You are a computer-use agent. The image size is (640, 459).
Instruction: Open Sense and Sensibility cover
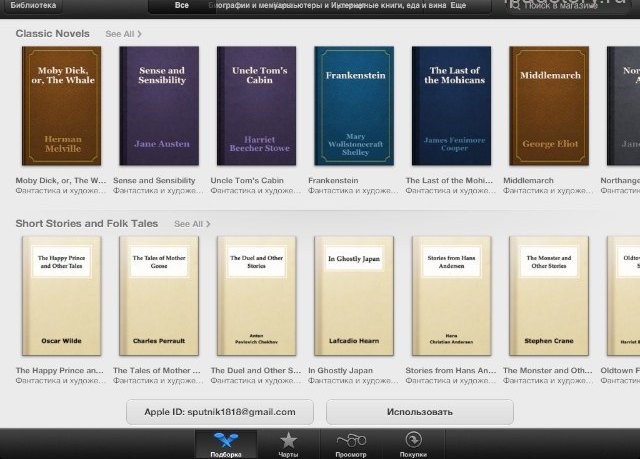[159, 106]
